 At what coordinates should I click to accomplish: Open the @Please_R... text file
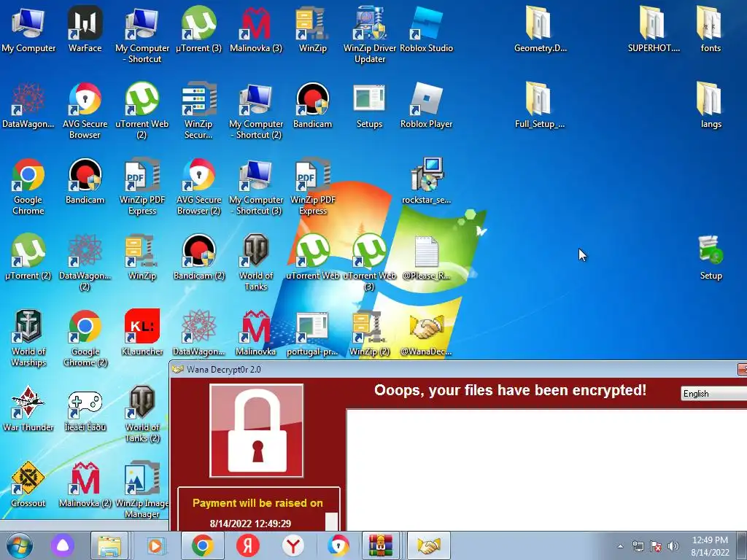point(426,257)
